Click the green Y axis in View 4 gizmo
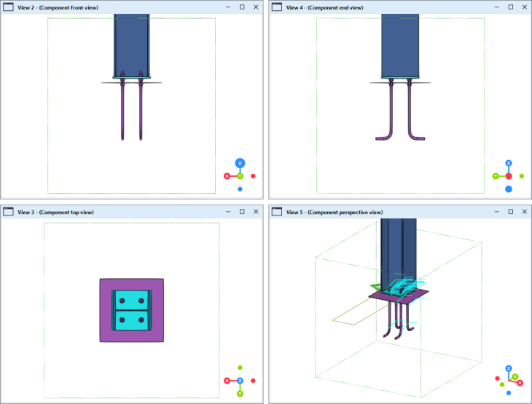Screen dimensions: 532x404 tap(496, 176)
